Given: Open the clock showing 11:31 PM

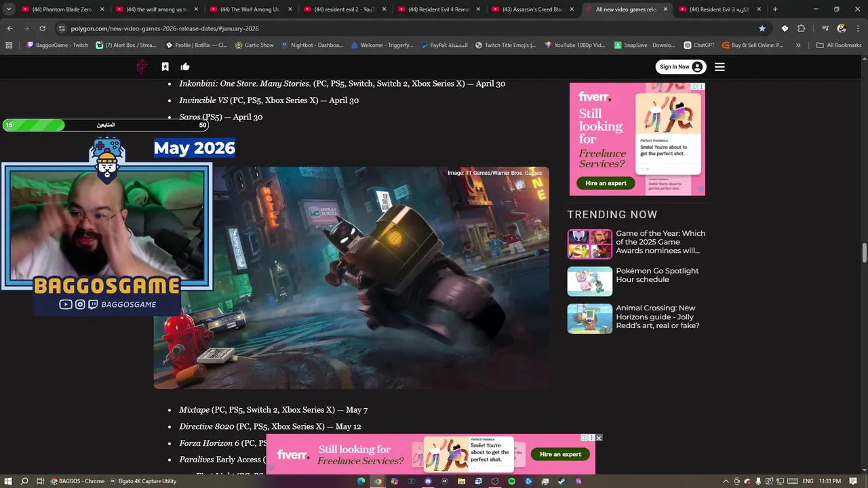Looking at the screenshot, I should [830, 481].
